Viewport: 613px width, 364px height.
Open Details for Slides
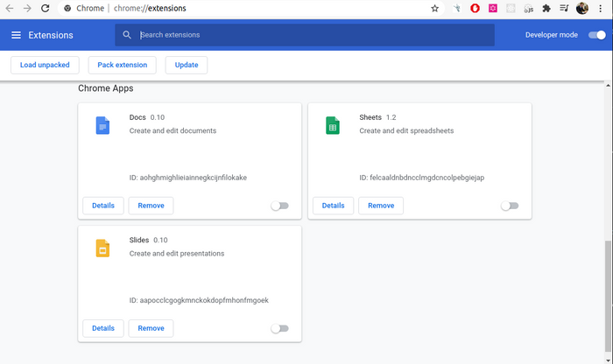click(103, 328)
